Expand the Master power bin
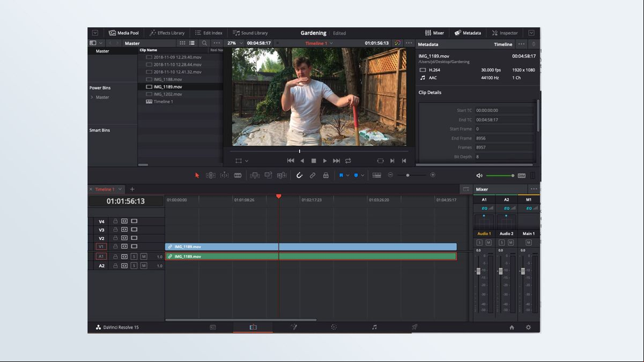This screenshot has width=644, height=362. click(x=92, y=97)
